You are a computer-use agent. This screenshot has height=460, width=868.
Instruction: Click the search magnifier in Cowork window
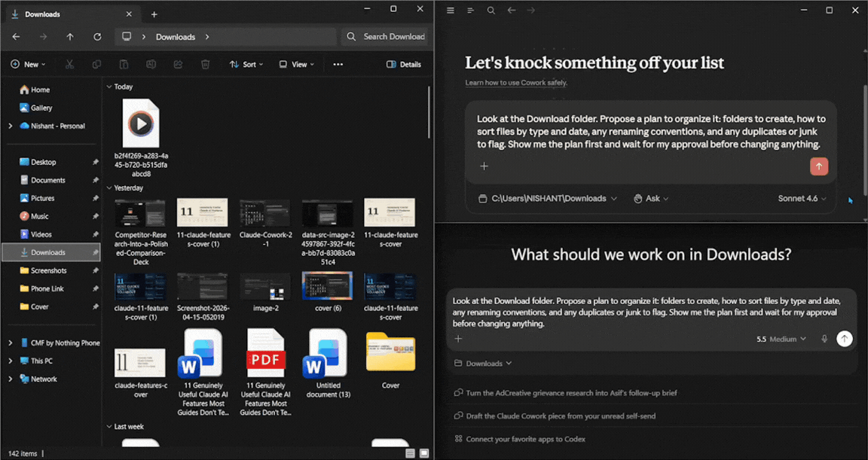point(491,11)
